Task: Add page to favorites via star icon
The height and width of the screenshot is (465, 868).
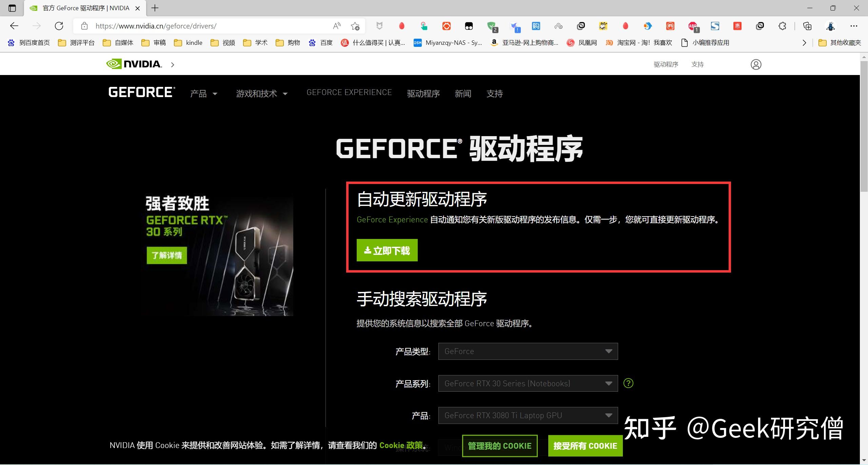Action: [x=355, y=26]
